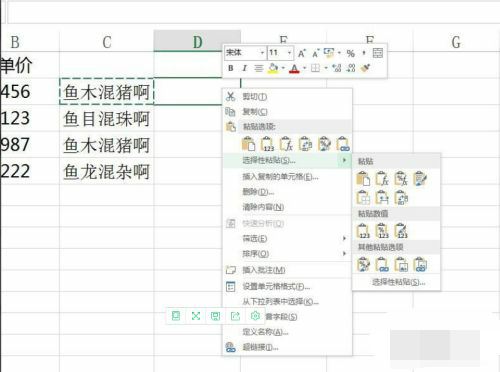Expand 排序(O) submenu arrow

[x=344, y=254]
